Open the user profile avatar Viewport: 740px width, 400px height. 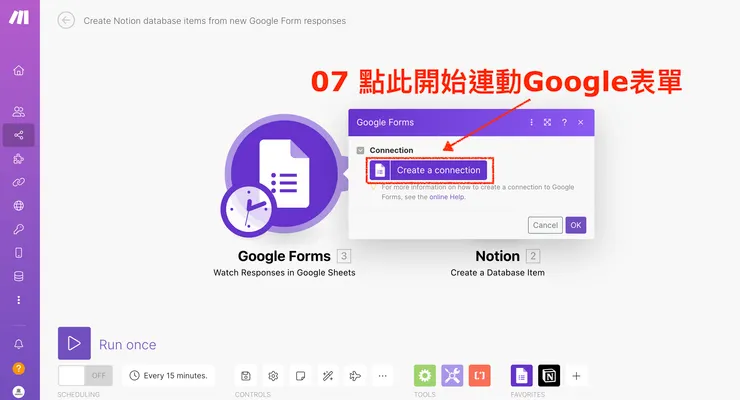click(x=18, y=391)
